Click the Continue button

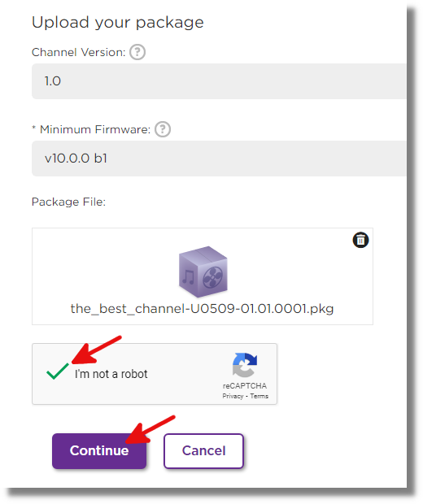click(99, 451)
